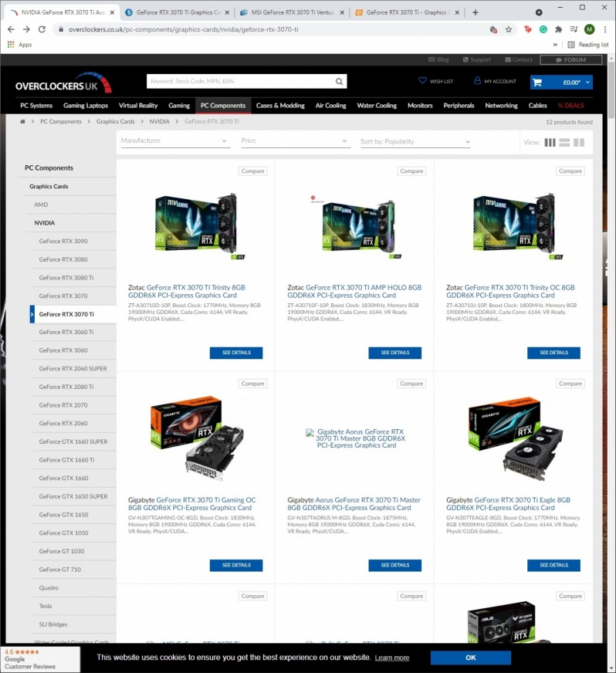The height and width of the screenshot is (673, 616).
Task: Expand the basket total dropdown arrow
Action: pos(587,83)
